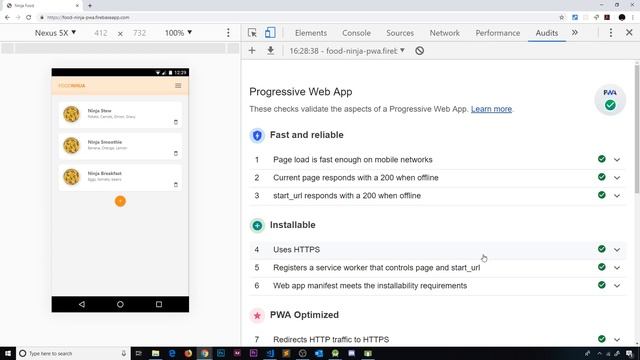Expand 'Page load is fast enough' audit
Viewport: 640px width, 360px height.
tap(617, 160)
